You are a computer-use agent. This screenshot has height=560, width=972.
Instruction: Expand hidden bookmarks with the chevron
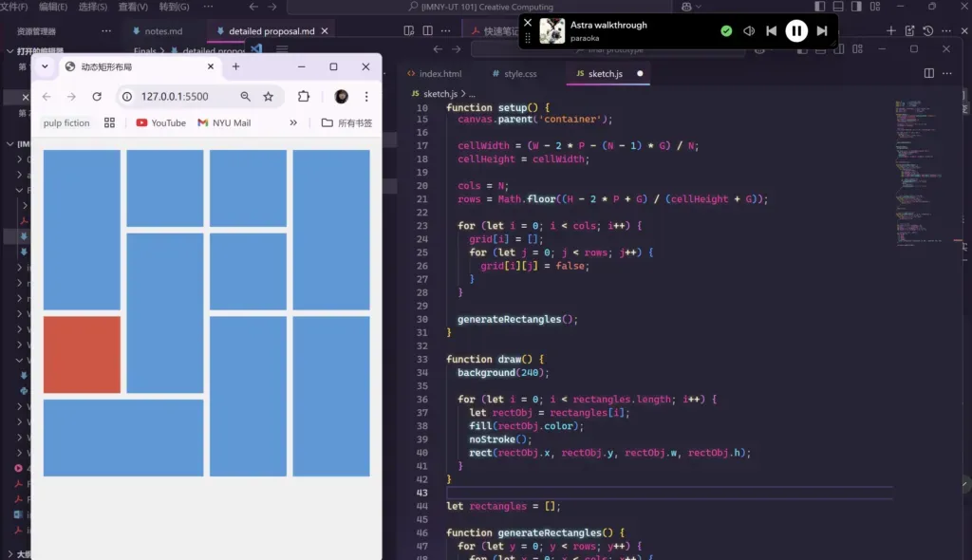[293, 122]
